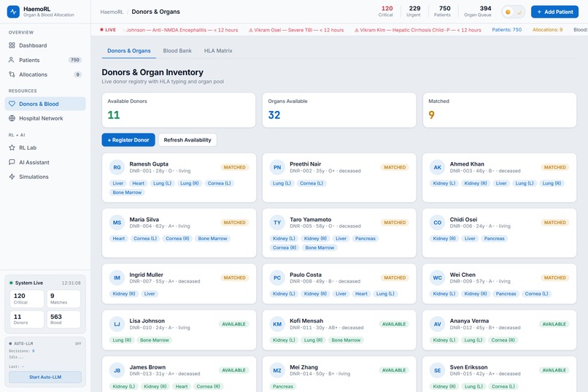
Task: Click Pancreas tag on Mei Zhang's card
Action: tap(283, 386)
